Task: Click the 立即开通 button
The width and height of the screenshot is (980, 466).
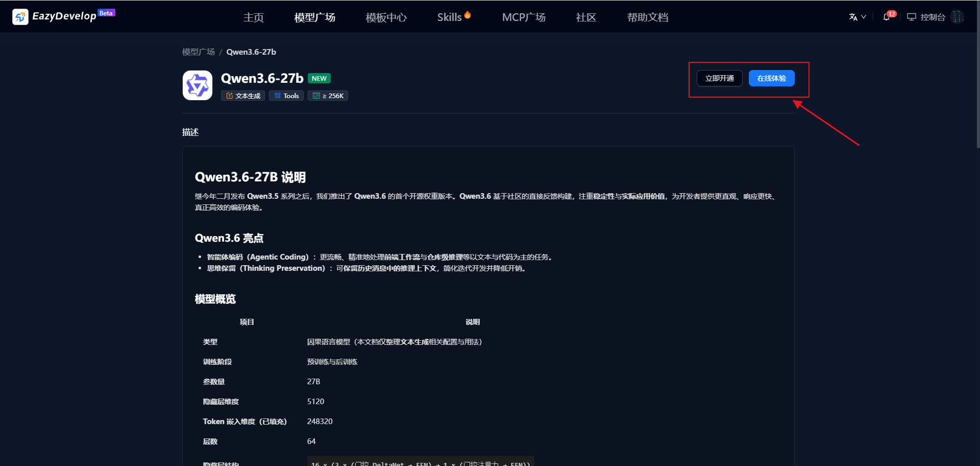Action: point(720,78)
